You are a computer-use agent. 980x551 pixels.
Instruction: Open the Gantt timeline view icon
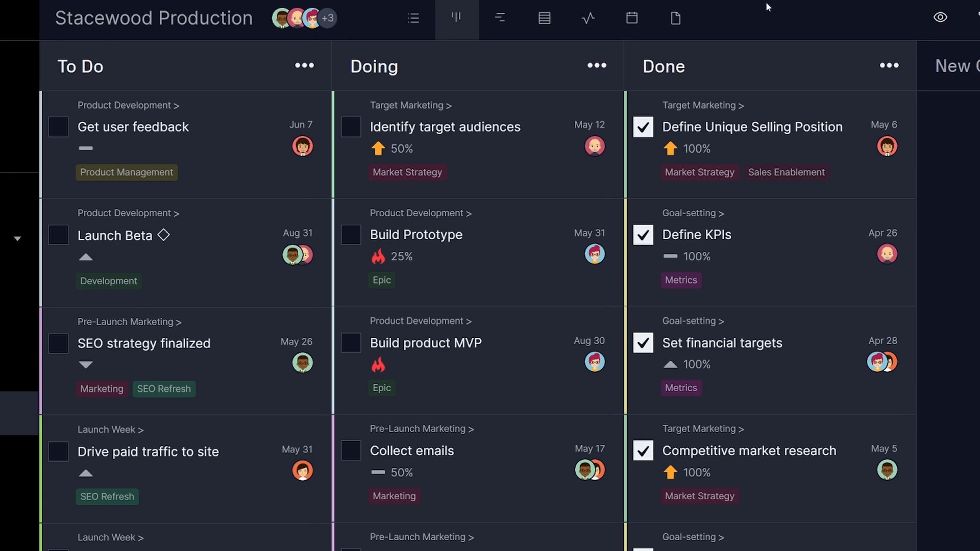500,18
